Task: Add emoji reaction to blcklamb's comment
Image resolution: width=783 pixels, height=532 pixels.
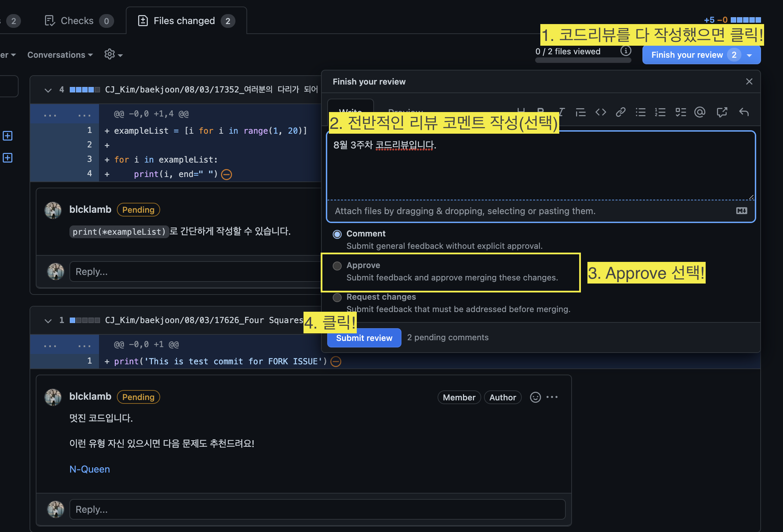Action: pos(535,397)
